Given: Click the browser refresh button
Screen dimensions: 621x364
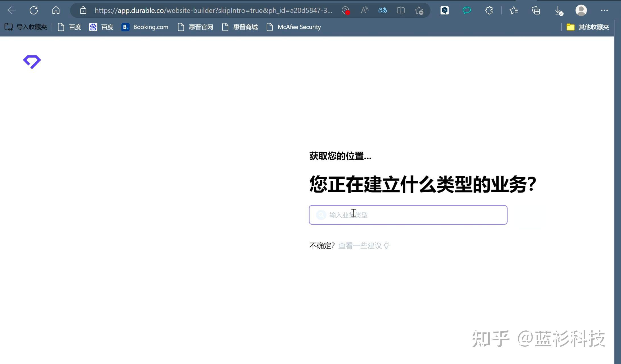Looking at the screenshot, I should (34, 11).
